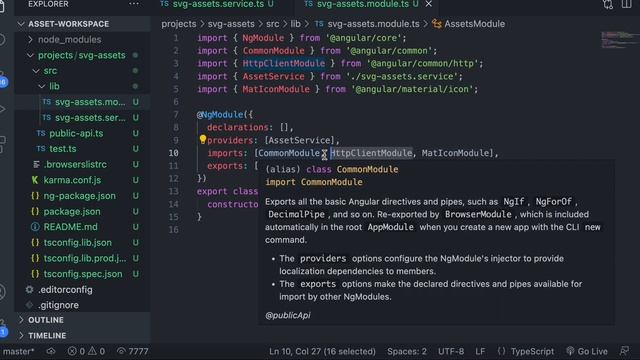Switch to svg-assets.service.ts tab
This screenshot has width=640, height=360.
click(218, 4)
